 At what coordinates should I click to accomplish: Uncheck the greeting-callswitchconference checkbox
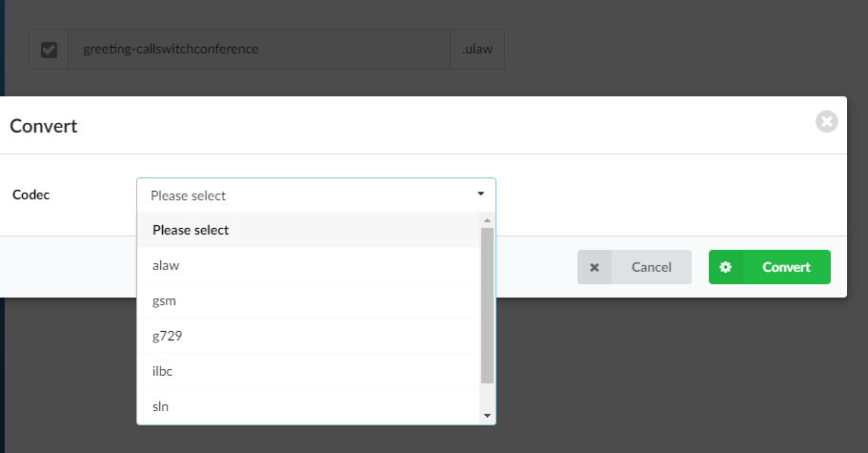50,50
